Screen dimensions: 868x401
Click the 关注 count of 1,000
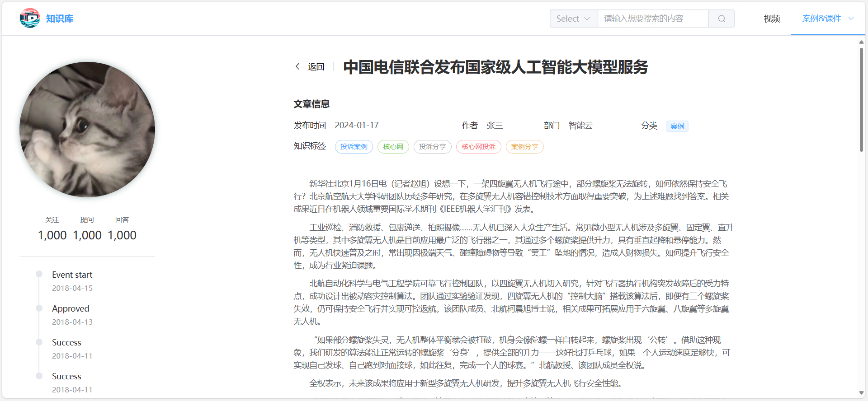coord(52,235)
